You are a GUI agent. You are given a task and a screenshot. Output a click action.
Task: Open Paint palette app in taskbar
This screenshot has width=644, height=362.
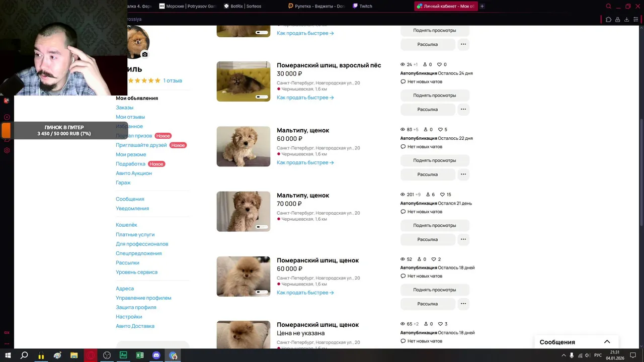57,355
